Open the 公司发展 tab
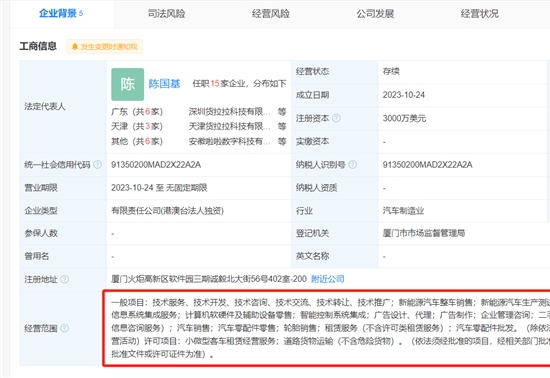Image resolution: width=550 pixels, height=378 pixels. point(375,13)
